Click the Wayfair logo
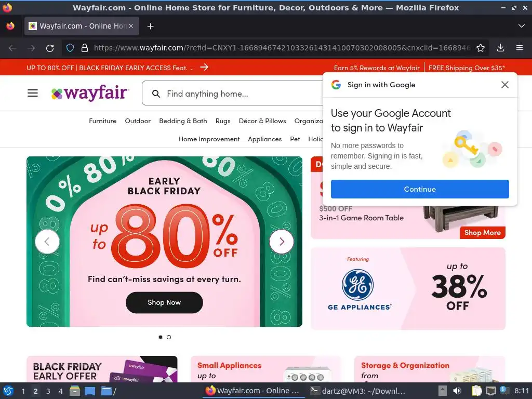This screenshot has height=399, width=532. pos(89,93)
